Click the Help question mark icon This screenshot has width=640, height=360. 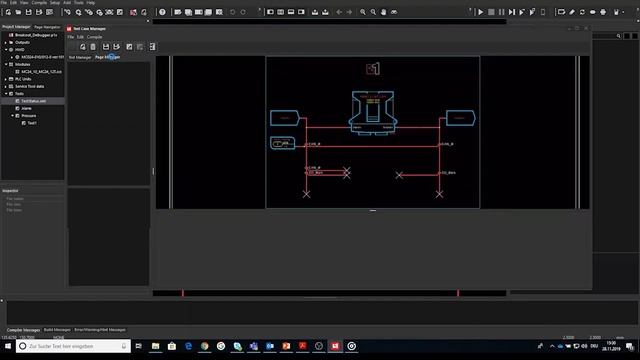click(x=162, y=12)
